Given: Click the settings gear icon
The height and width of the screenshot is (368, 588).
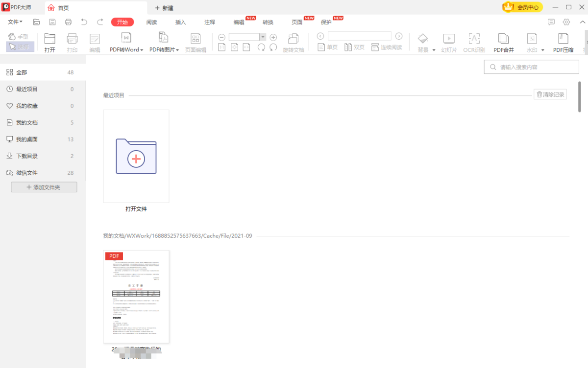Looking at the screenshot, I should tap(566, 22).
